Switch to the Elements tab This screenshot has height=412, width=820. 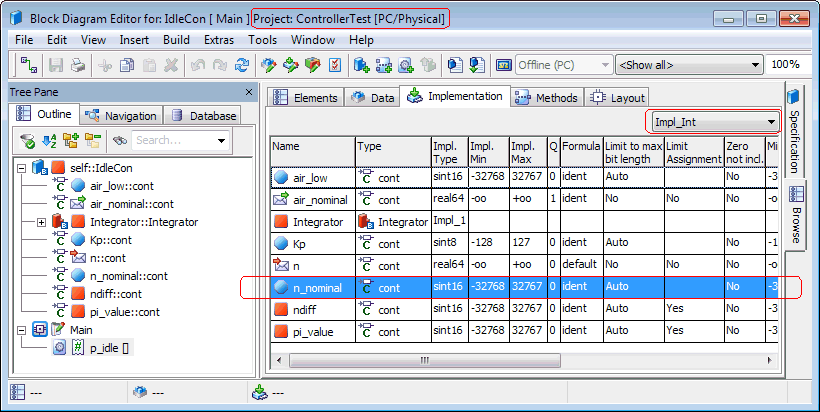click(306, 98)
